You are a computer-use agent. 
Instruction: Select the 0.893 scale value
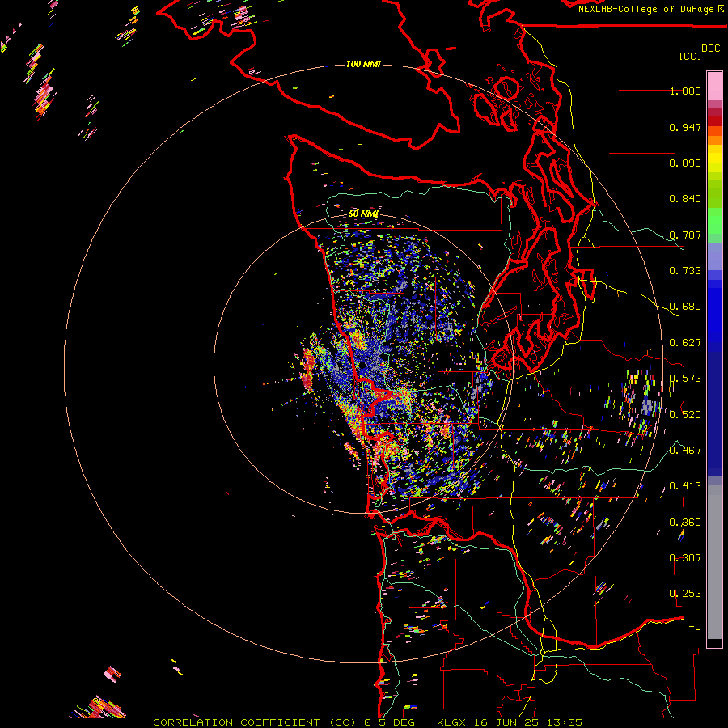[x=685, y=163]
